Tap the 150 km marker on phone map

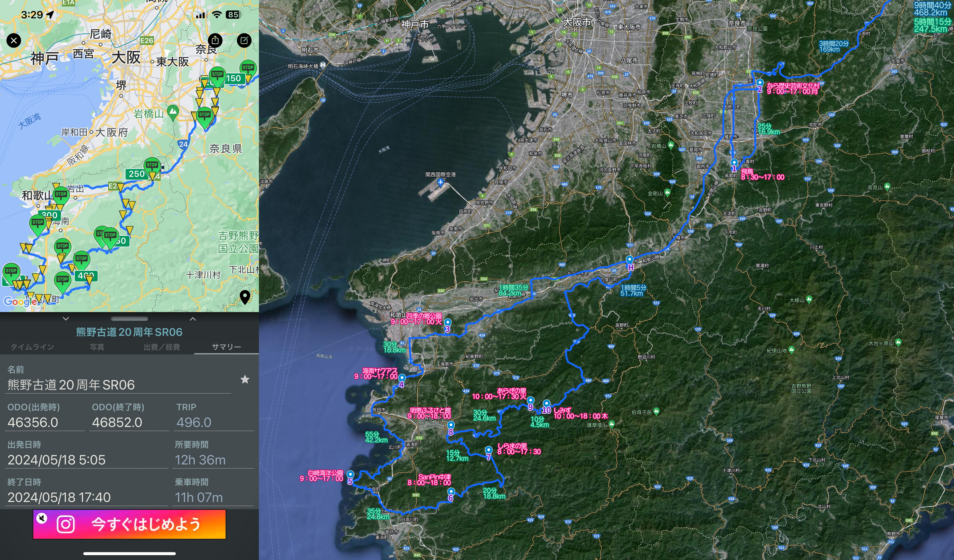[233, 78]
